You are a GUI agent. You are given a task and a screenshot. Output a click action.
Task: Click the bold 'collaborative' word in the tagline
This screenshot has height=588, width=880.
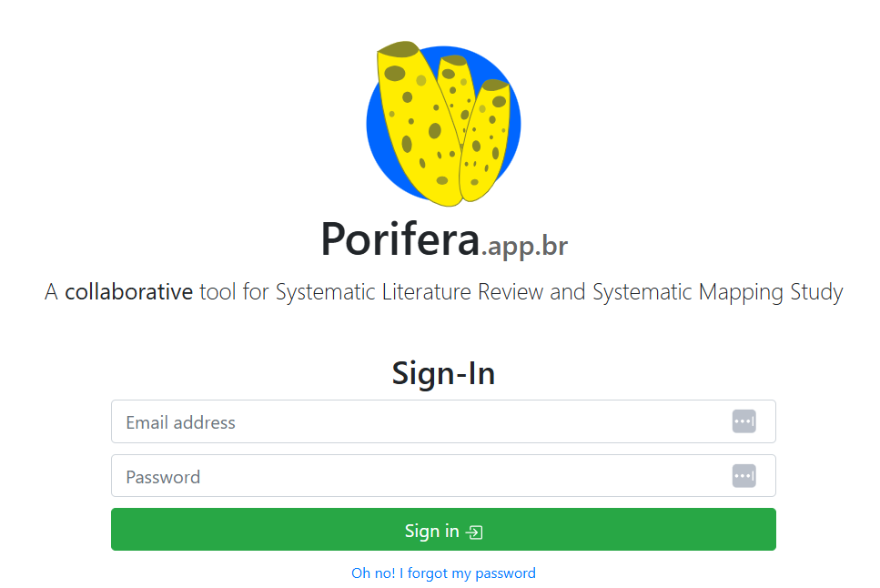coord(128,291)
